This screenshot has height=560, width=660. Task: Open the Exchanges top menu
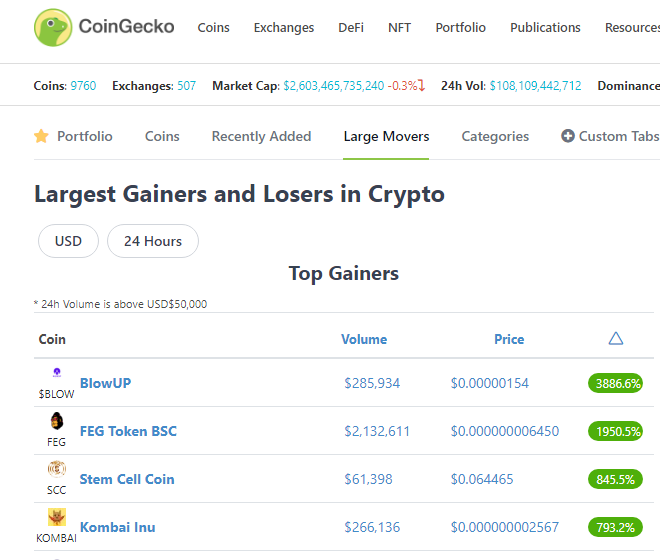click(284, 28)
